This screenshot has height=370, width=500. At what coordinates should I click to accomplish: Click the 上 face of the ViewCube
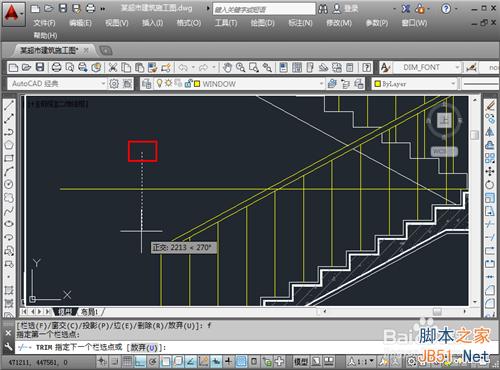pos(444,120)
